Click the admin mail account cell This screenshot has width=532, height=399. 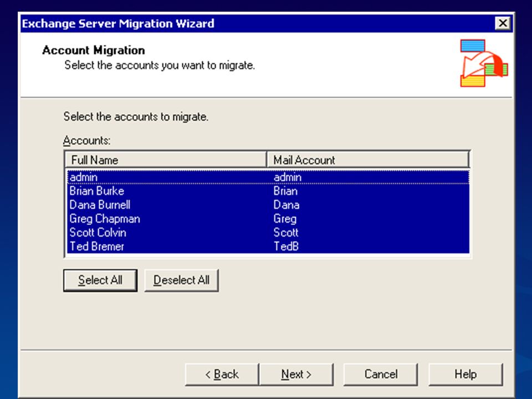click(288, 177)
